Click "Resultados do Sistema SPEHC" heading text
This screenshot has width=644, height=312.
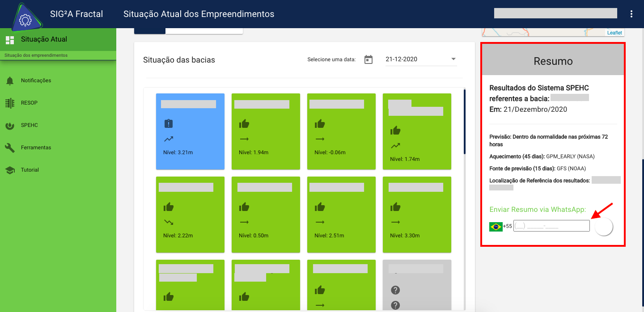pyautogui.click(x=539, y=88)
